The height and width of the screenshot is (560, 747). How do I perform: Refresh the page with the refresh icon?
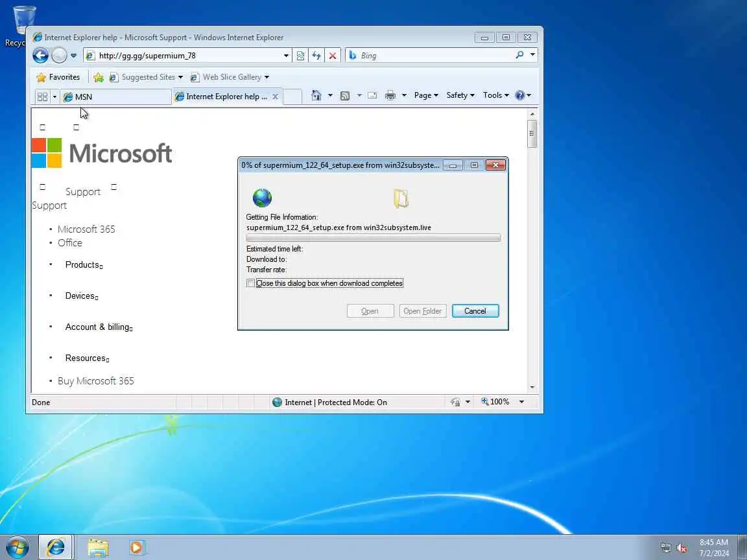316,56
